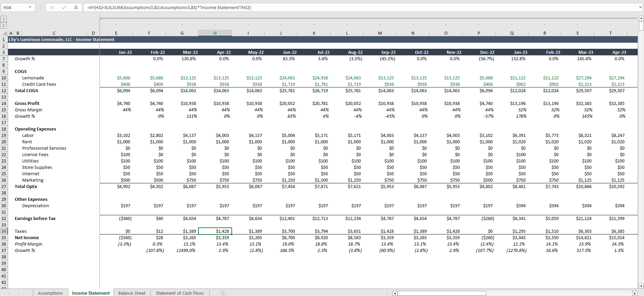Click the Marketing row label
The width and height of the screenshot is (644, 296).
click(x=33, y=180)
